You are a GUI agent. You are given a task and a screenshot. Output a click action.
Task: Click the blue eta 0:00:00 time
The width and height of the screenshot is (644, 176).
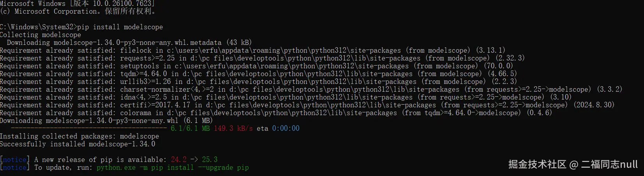(x=286, y=128)
